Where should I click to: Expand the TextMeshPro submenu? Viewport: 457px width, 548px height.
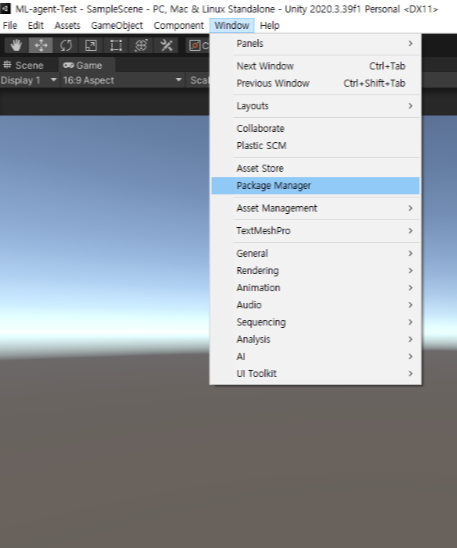(x=315, y=231)
